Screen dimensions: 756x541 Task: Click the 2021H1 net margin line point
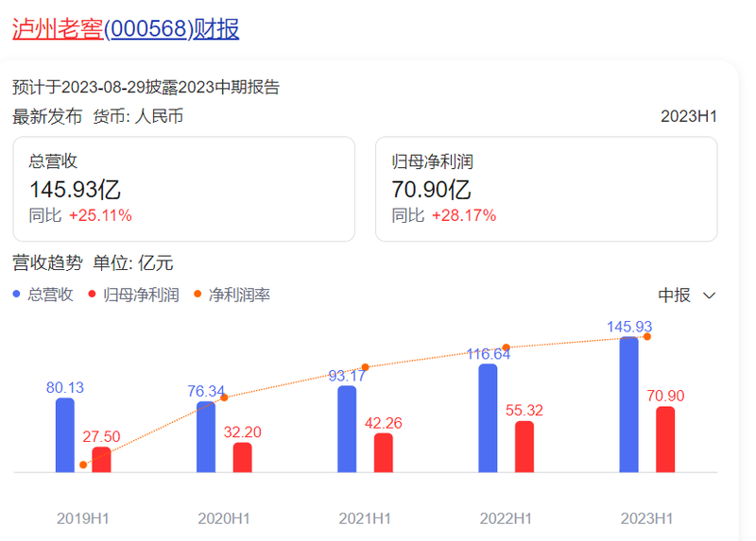[366, 367]
